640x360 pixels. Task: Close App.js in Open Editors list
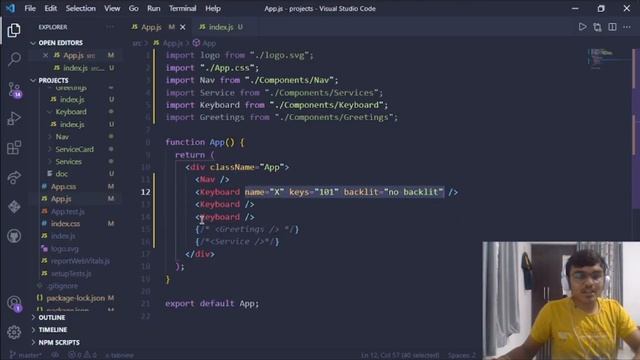point(45,55)
